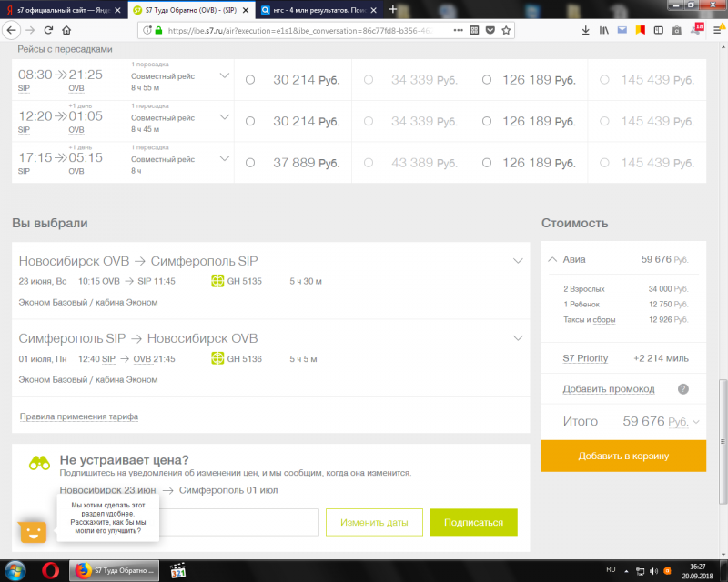This screenshot has width=728, height=582.
Task: Open the Правила применения тарифа link
Action: click(79, 416)
